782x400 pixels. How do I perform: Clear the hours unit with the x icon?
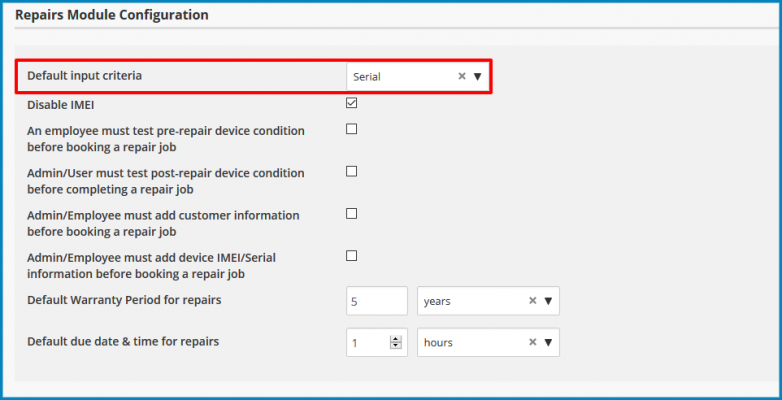[533, 342]
